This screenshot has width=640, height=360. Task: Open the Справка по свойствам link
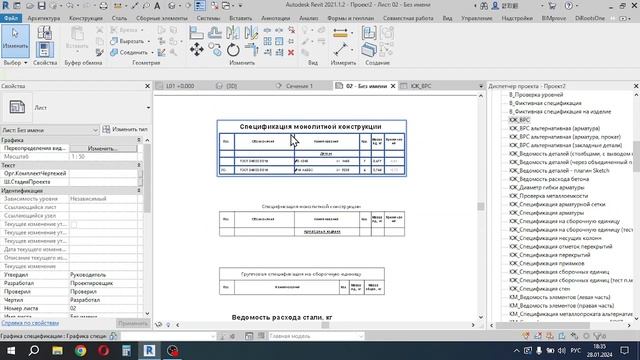30,323
